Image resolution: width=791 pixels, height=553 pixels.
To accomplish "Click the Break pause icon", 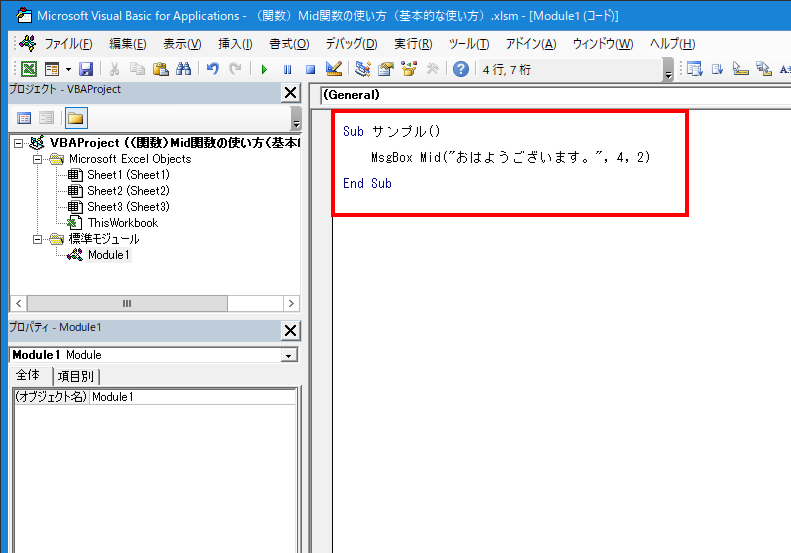I will pos(287,69).
